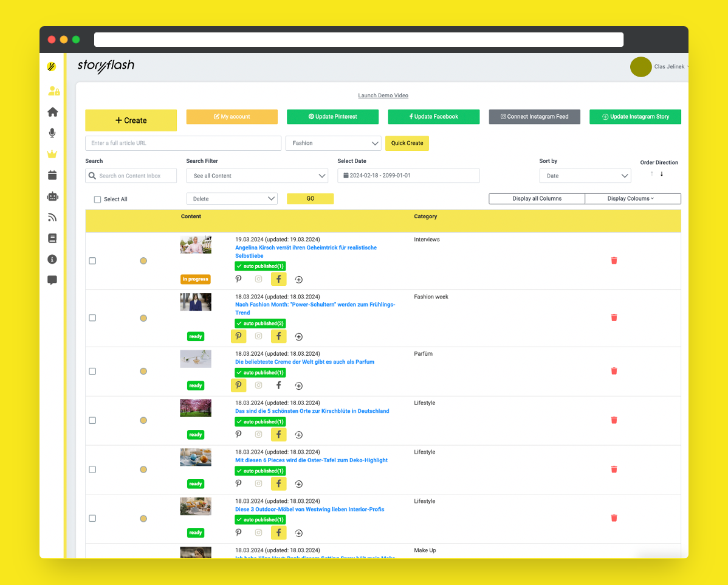
Task: Click Facebook icon on Westwing Outdoor-Möbel row
Action: click(x=278, y=533)
